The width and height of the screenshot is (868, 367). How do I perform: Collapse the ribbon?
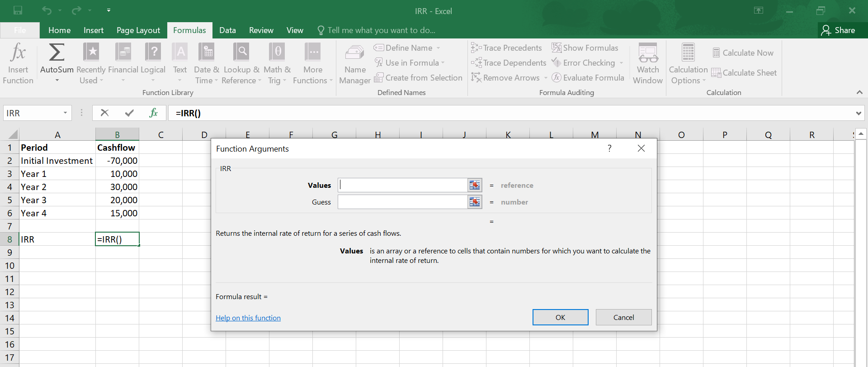(x=859, y=92)
